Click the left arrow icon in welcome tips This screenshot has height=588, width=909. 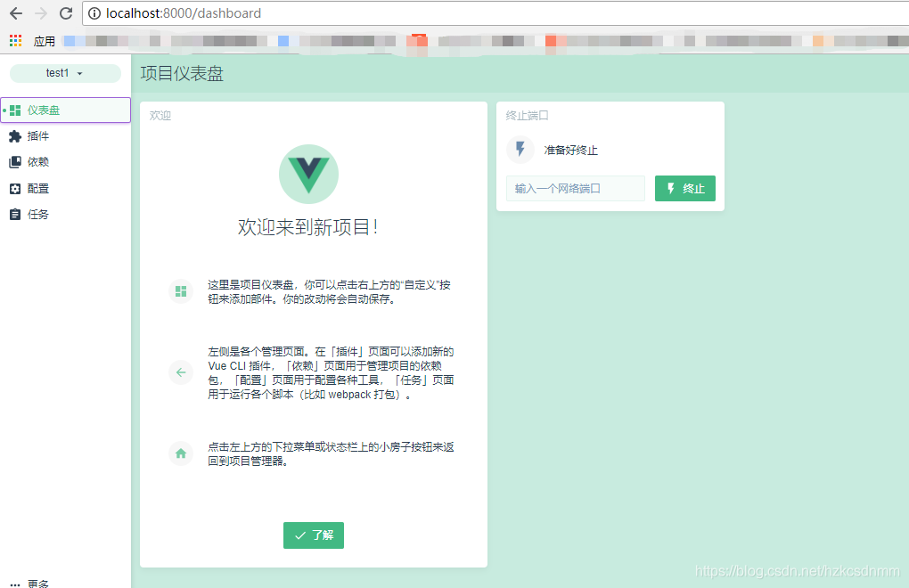(x=181, y=372)
